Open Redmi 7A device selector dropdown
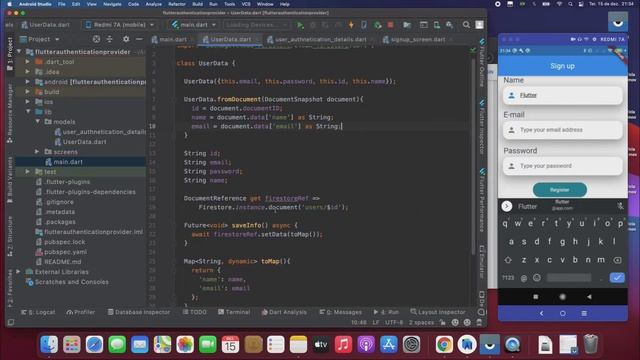Viewport: 640px width, 360px height. coord(120,25)
